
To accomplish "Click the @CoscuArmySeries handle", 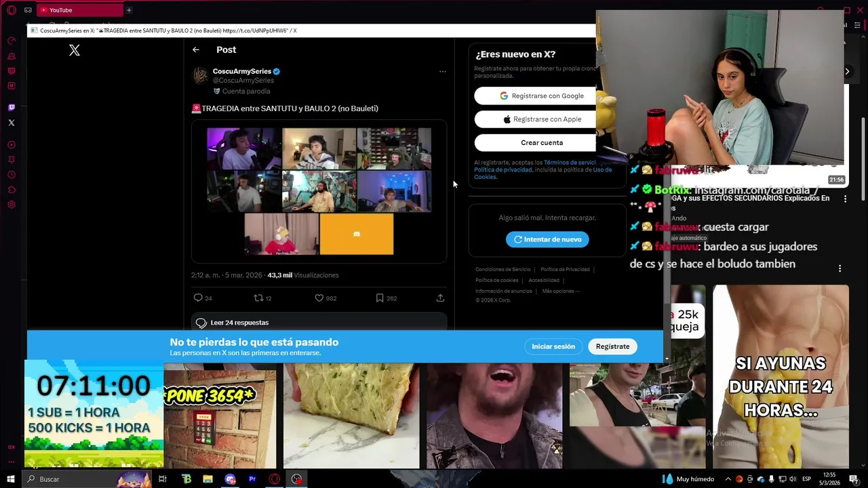I will click(x=243, y=81).
